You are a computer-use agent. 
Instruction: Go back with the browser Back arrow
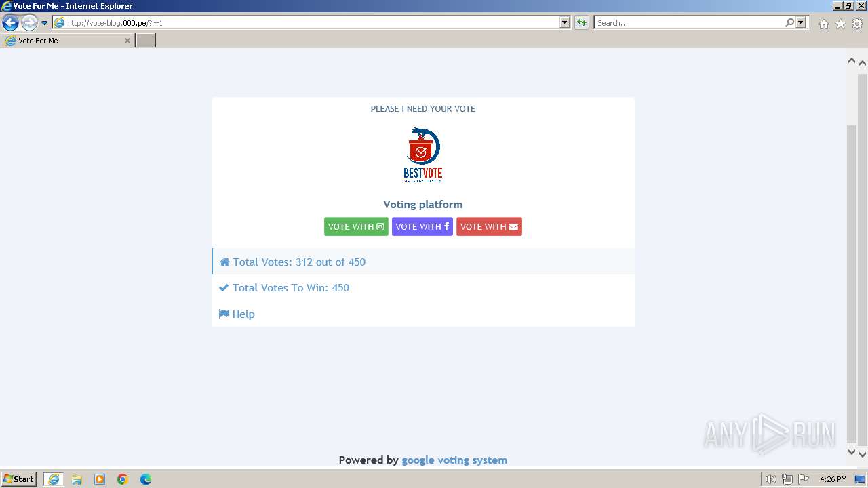pos(10,22)
